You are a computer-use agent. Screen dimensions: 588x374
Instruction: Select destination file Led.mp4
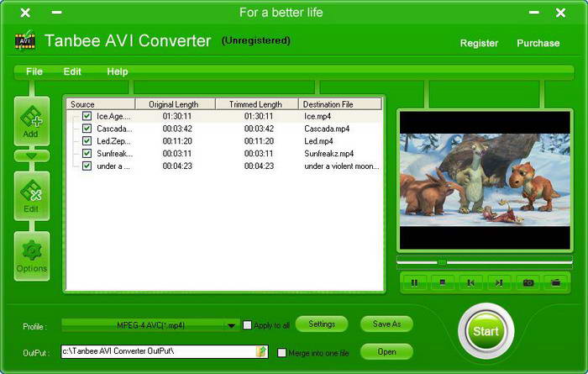tap(318, 141)
